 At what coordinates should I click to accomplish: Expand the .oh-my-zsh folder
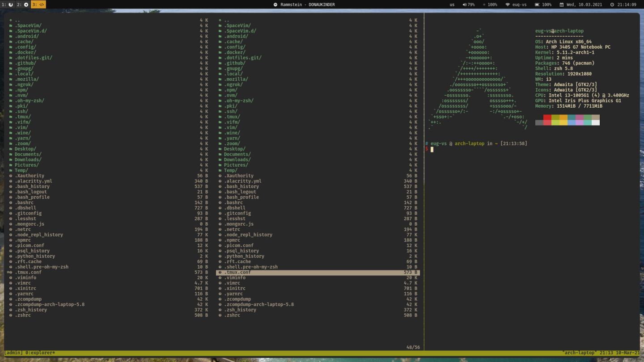pos(30,100)
